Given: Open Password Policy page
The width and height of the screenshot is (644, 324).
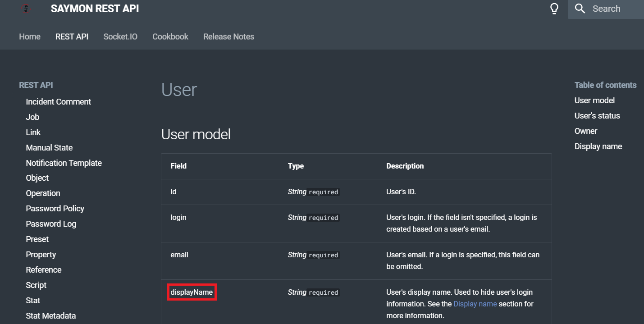Looking at the screenshot, I should pos(55,209).
